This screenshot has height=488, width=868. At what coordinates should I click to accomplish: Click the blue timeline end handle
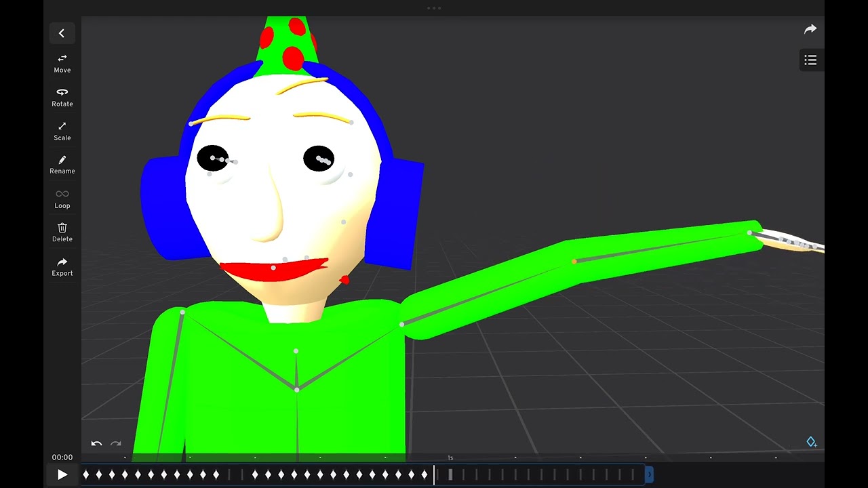point(649,474)
